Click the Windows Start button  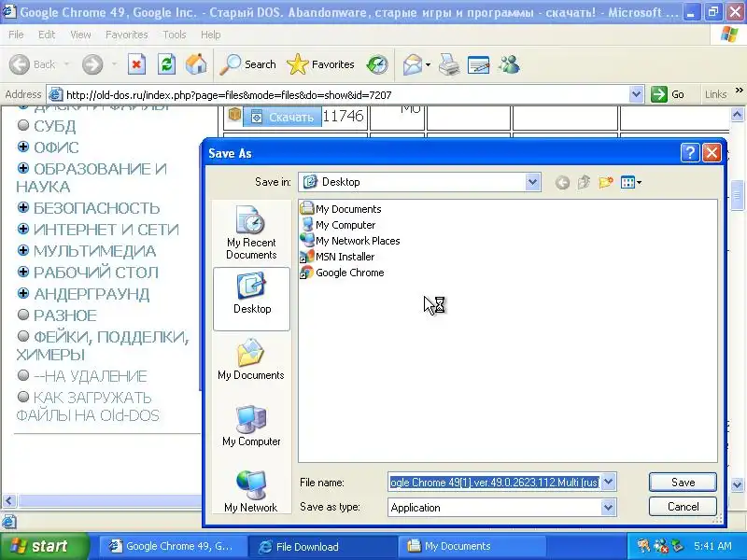(x=44, y=546)
